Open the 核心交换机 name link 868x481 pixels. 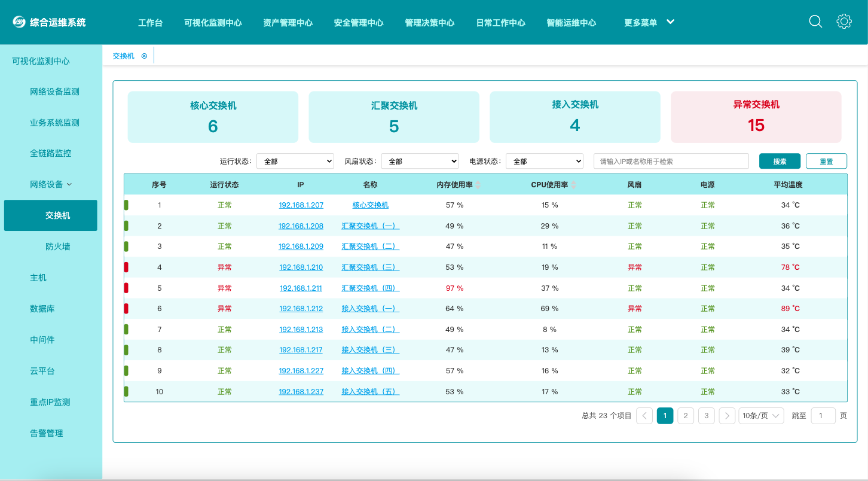[x=370, y=205]
